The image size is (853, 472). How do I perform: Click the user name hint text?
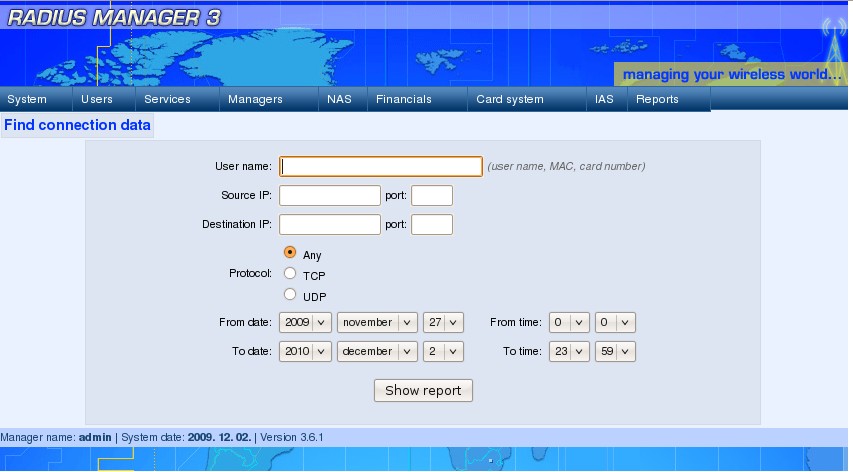click(x=566, y=166)
